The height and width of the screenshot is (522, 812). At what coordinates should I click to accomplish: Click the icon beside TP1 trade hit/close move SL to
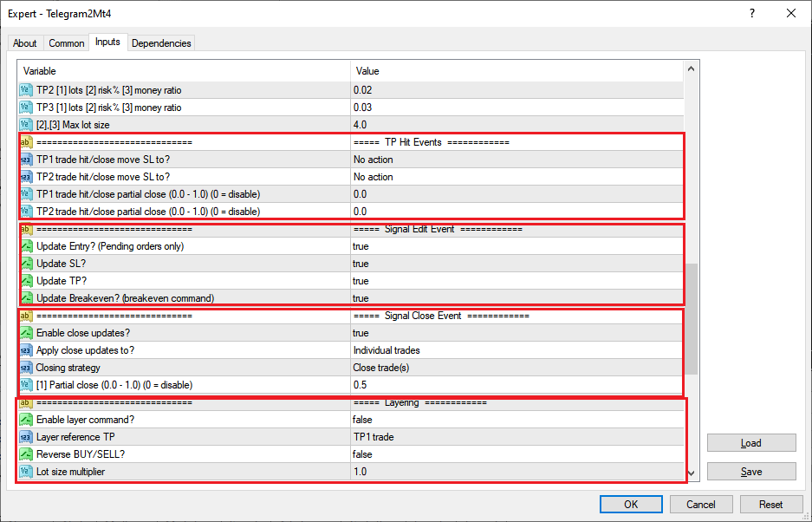click(26, 160)
